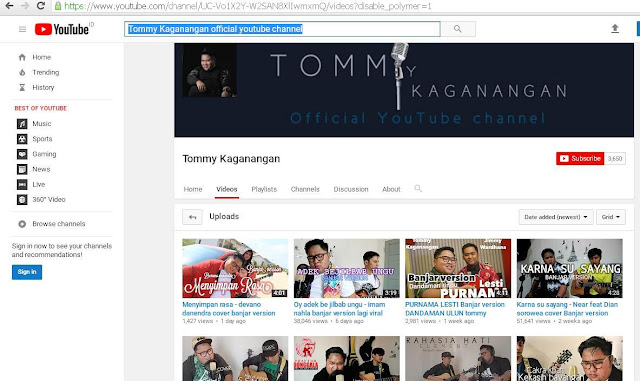Select the Videos tab

click(x=227, y=189)
